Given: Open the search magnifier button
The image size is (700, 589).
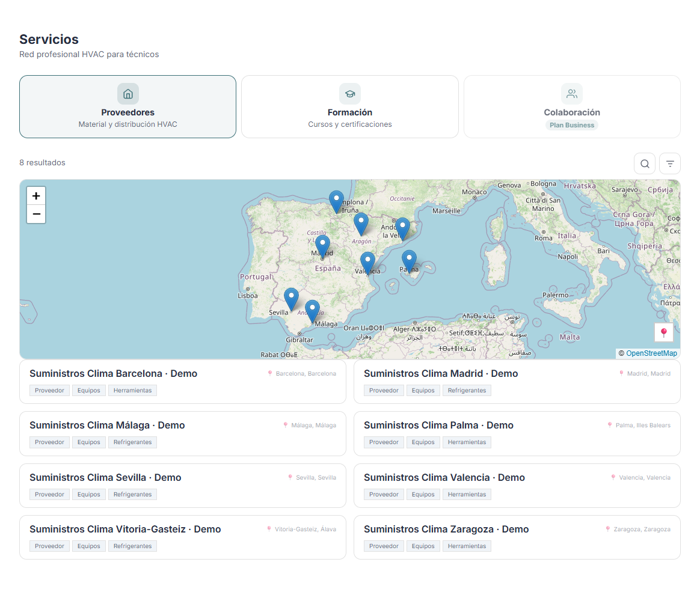Looking at the screenshot, I should pos(645,163).
